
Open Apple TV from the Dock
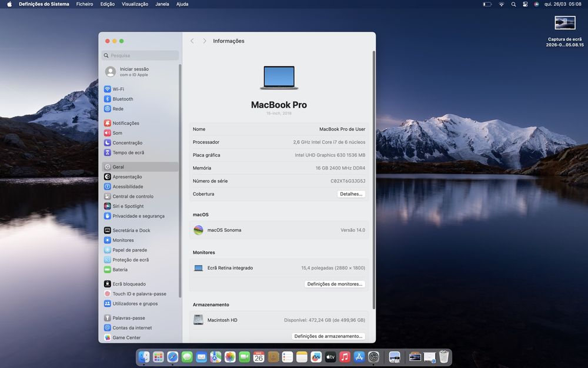pos(330,357)
